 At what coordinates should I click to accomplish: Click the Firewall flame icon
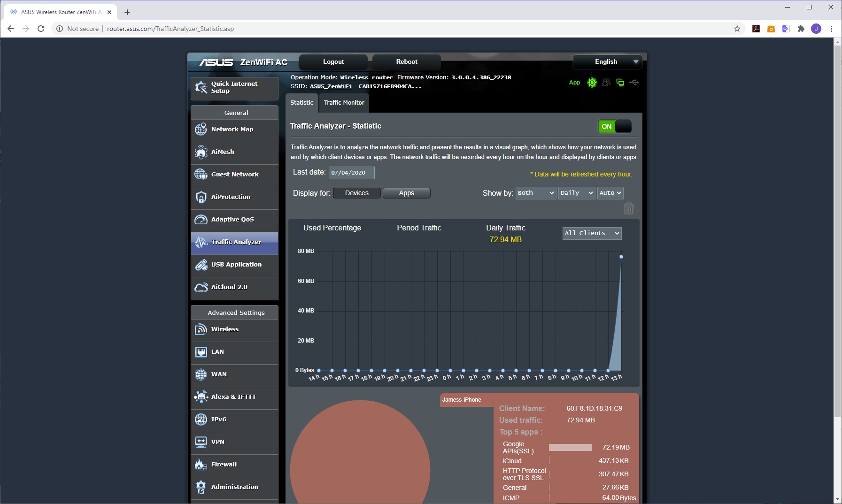coord(201,464)
